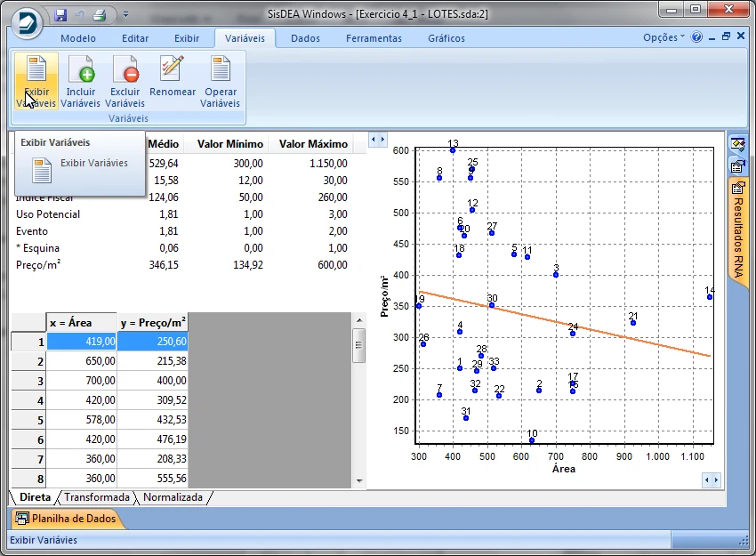Open the Resultados RNA side panel
Viewport: 756px width, 556px height.
[738, 231]
